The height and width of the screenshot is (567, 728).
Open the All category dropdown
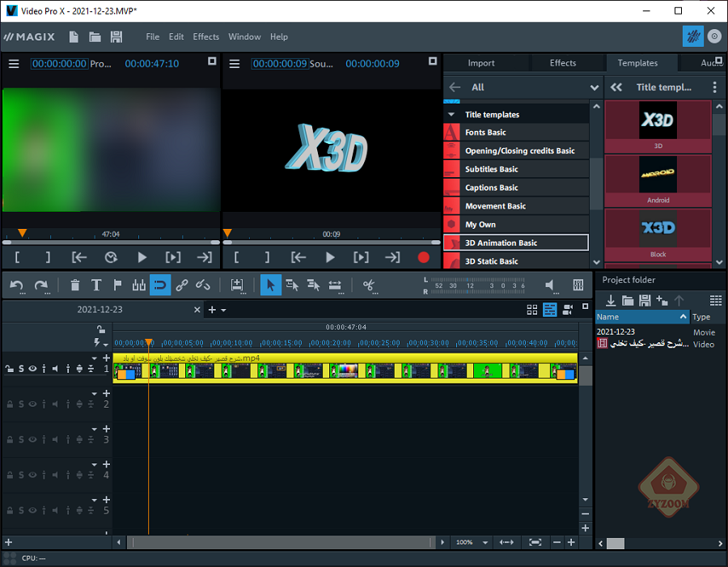[594, 87]
